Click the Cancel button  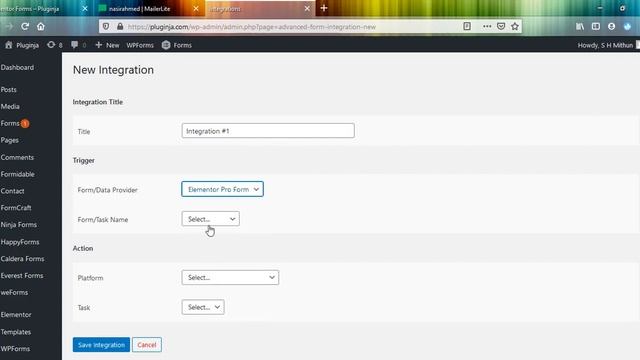[x=147, y=344]
